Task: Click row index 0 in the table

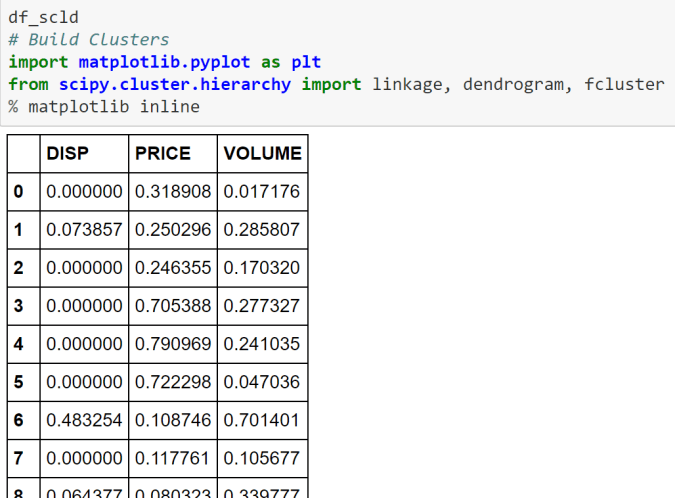Action: pos(19,191)
